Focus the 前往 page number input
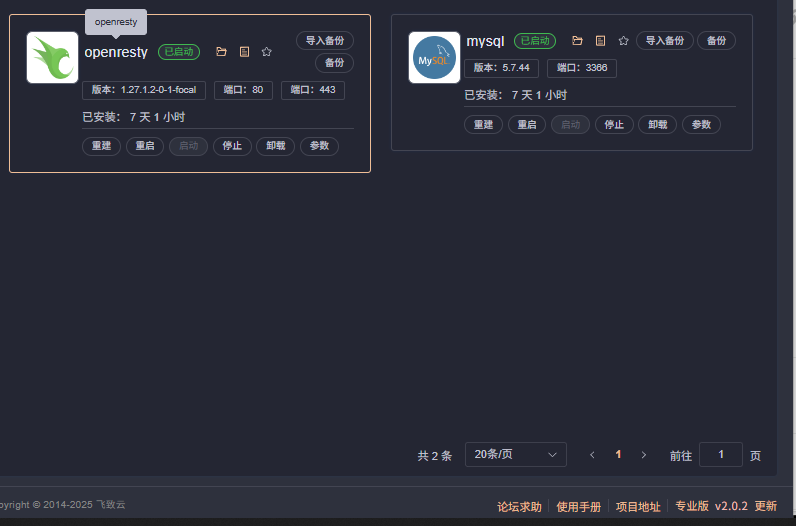 coord(721,454)
